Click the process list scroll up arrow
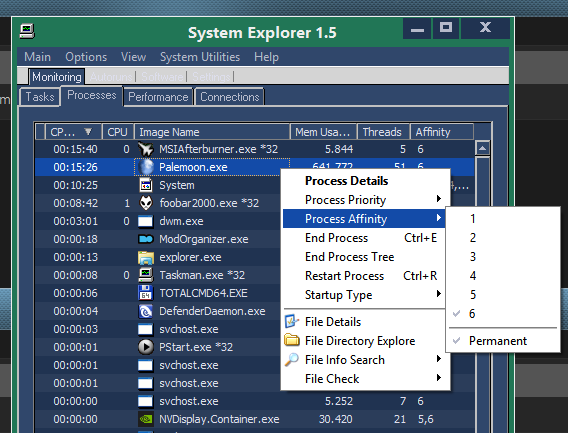 [483, 148]
